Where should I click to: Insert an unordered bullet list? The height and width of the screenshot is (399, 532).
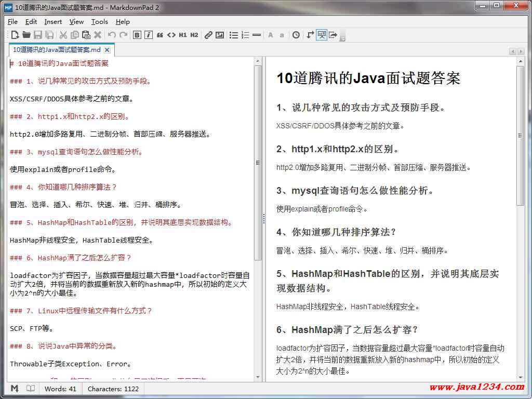coord(234,35)
